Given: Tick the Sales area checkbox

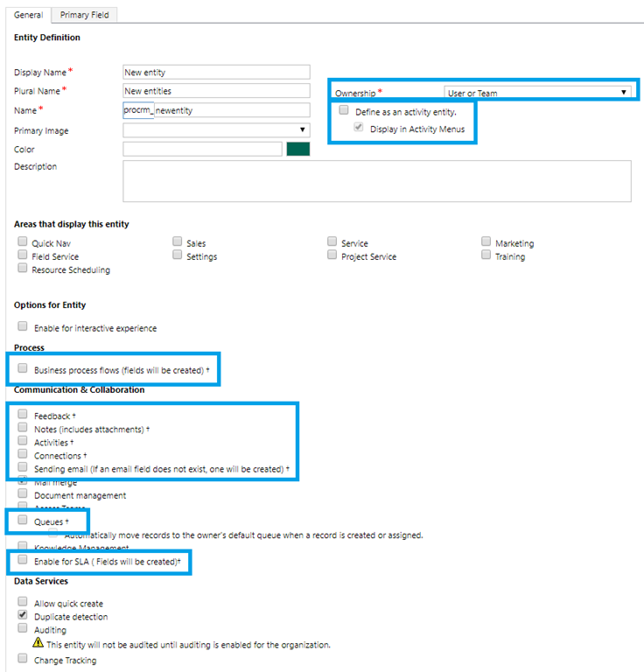Looking at the screenshot, I should 178,242.
